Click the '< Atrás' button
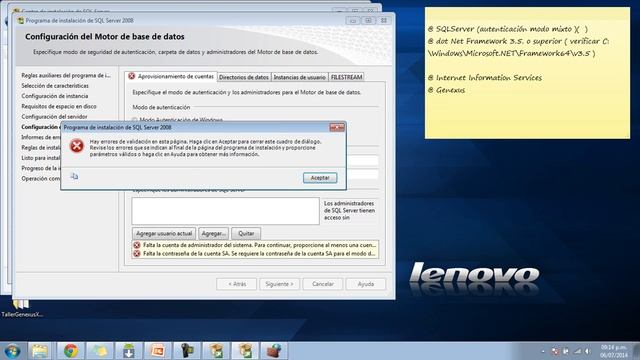 pyautogui.click(x=236, y=284)
